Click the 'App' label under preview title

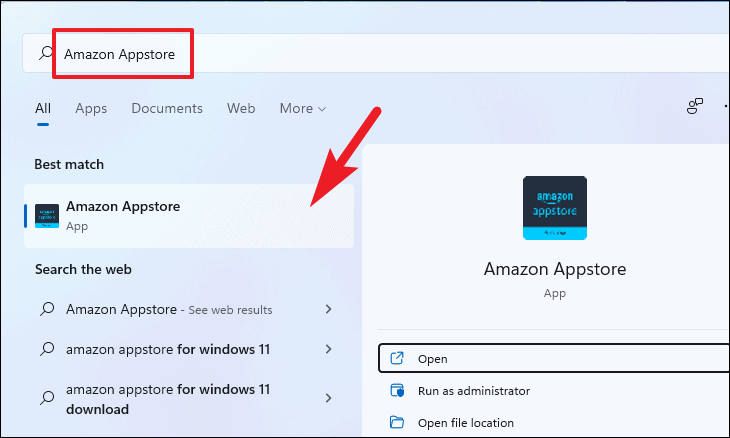[x=554, y=294]
